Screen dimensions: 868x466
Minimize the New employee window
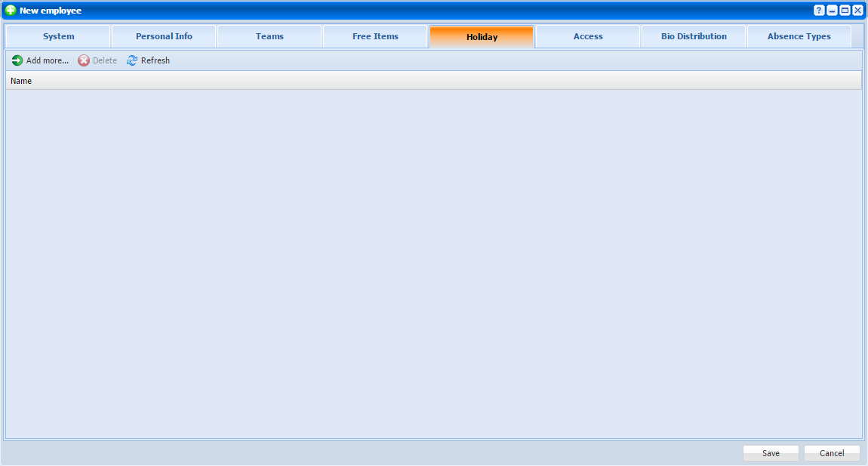(832, 11)
